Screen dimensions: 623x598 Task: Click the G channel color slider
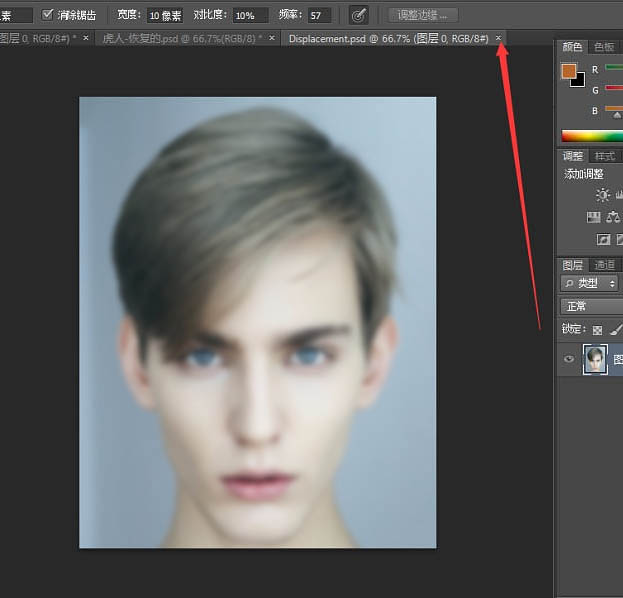(x=614, y=88)
